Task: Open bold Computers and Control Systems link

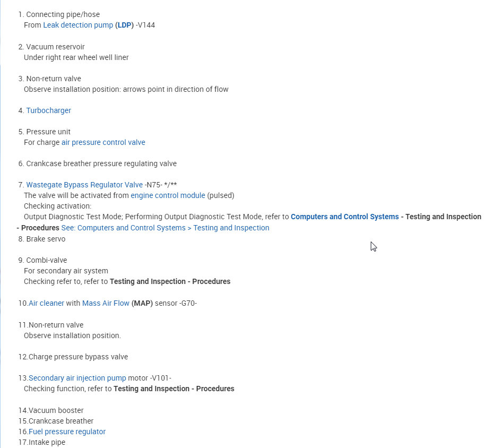Action: point(345,217)
